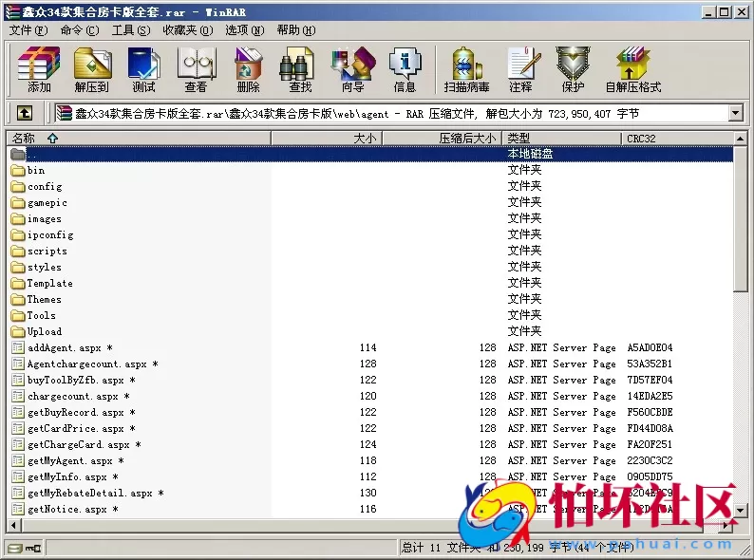The width and height of the screenshot is (754, 560).
Task: Open the 命令(C) menu
Action: pyautogui.click(x=80, y=30)
